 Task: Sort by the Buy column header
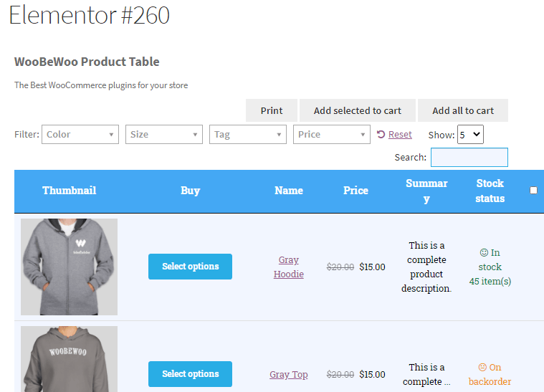click(x=190, y=191)
